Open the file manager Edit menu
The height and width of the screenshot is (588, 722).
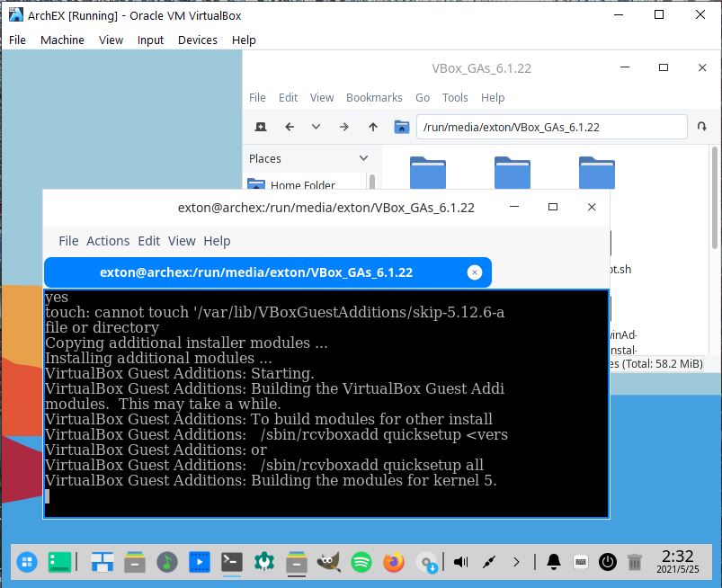[289, 98]
